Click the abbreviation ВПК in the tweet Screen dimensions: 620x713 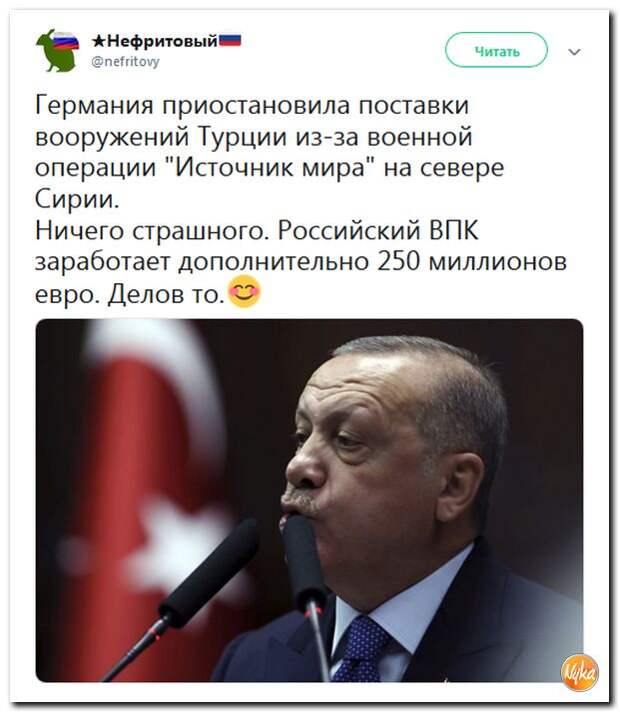[454, 231]
